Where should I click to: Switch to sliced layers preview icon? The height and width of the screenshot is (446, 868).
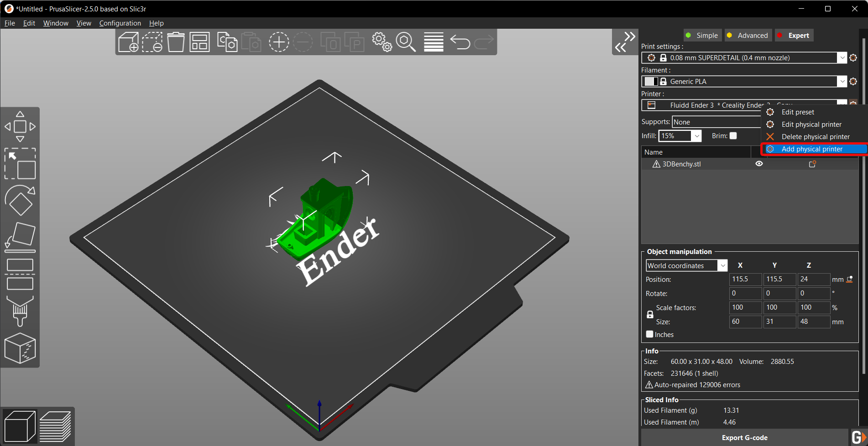click(55, 426)
